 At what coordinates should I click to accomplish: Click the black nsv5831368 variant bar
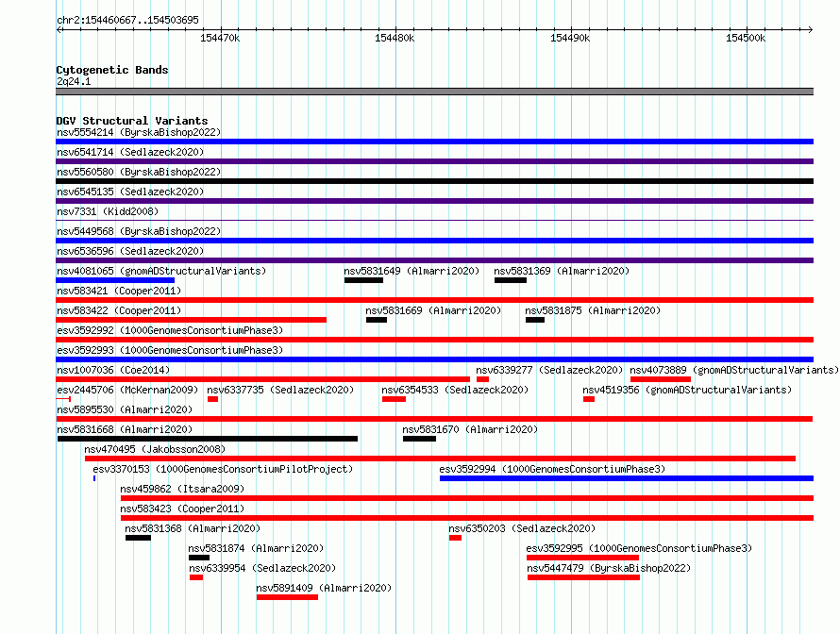pyautogui.click(x=138, y=538)
